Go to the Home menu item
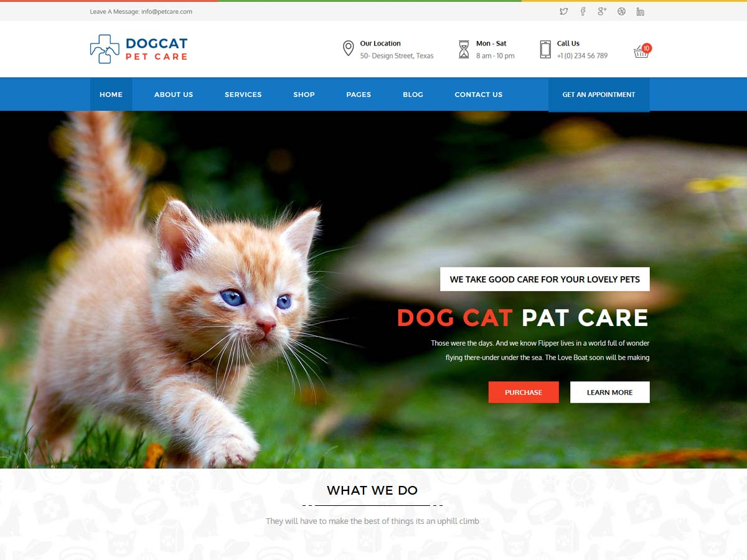 click(x=111, y=95)
